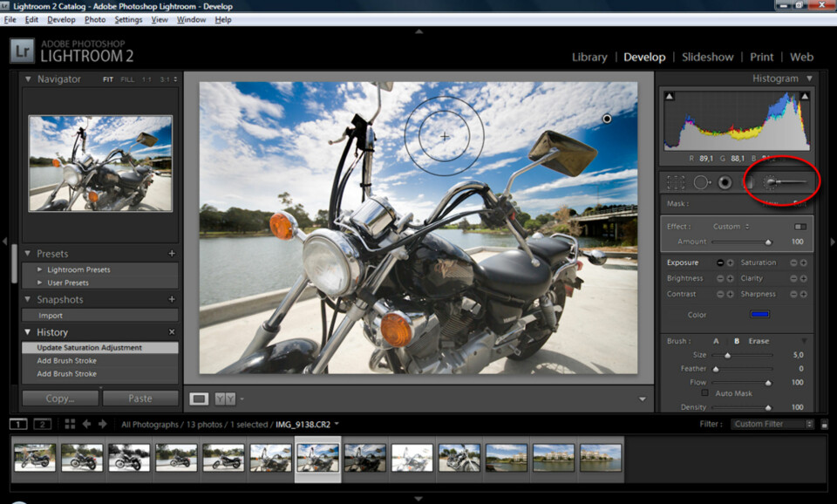The width and height of the screenshot is (837, 504).
Task: Add a new snapshot with plus icon
Action: 172,299
